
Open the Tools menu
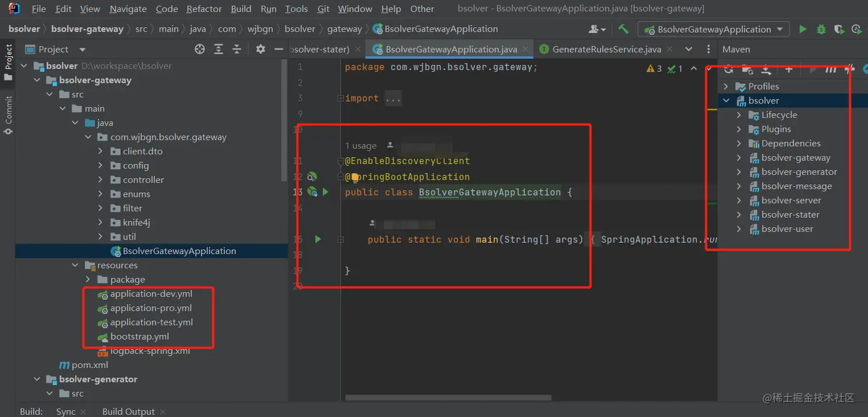(296, 9)
